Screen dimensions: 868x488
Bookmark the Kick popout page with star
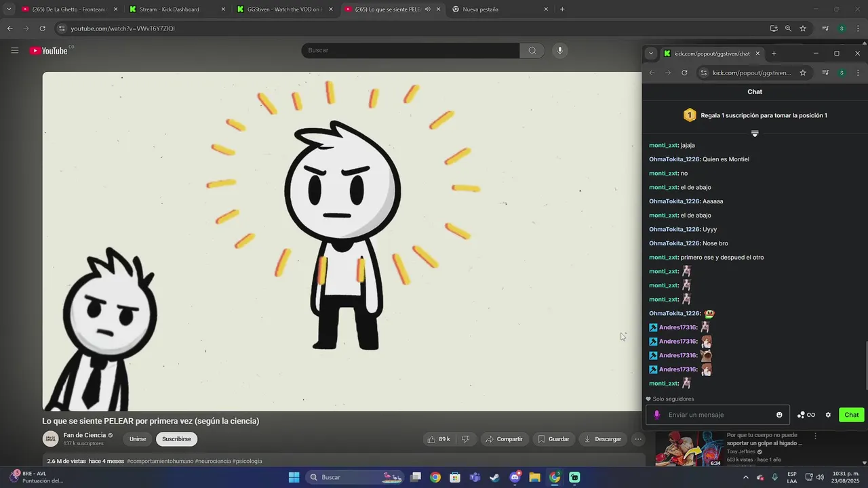pos(803,73)
